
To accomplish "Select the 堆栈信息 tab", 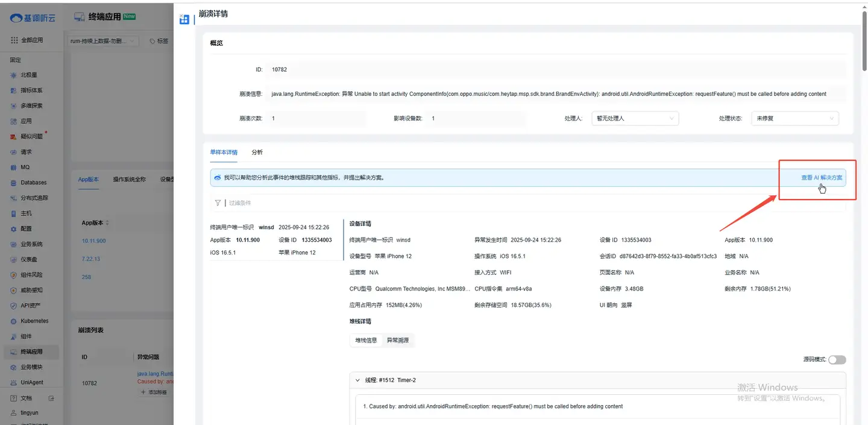I will tap(366, 341).
